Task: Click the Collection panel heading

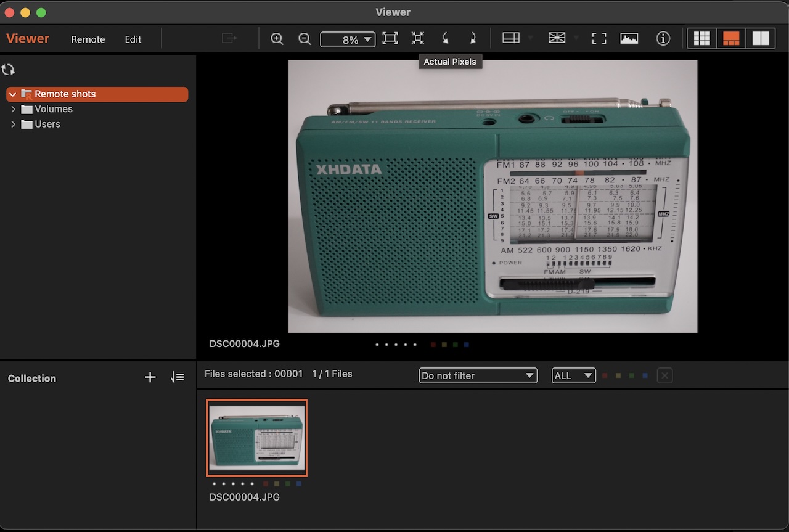Action: pos(32,379)
